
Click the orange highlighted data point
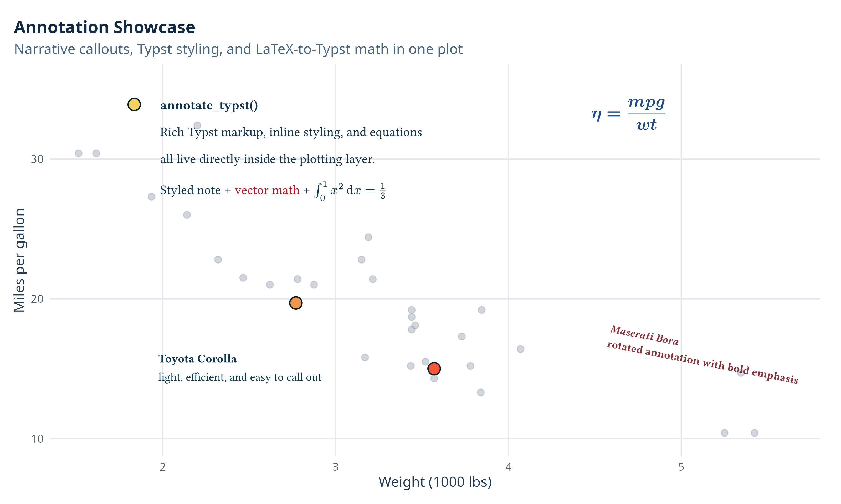(x=295, y=303)
